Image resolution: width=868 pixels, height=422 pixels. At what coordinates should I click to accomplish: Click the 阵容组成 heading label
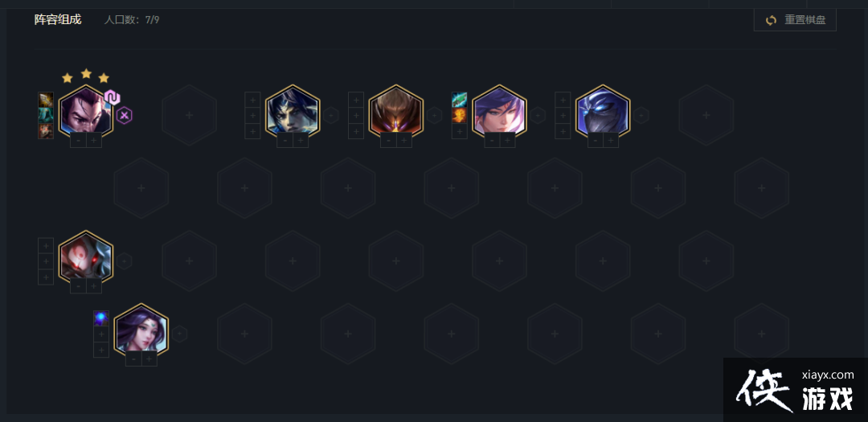58,20
